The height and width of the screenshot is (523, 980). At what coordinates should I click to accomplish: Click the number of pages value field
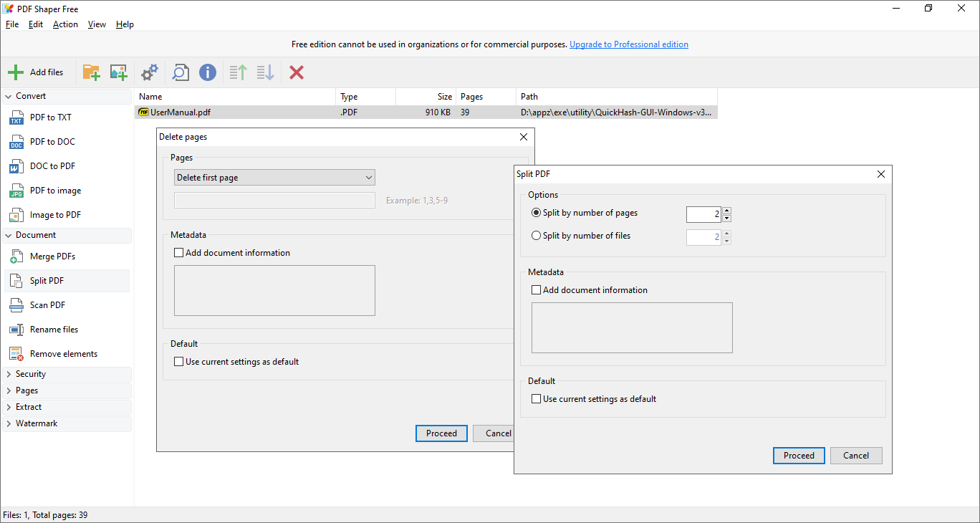coord(703,214)
